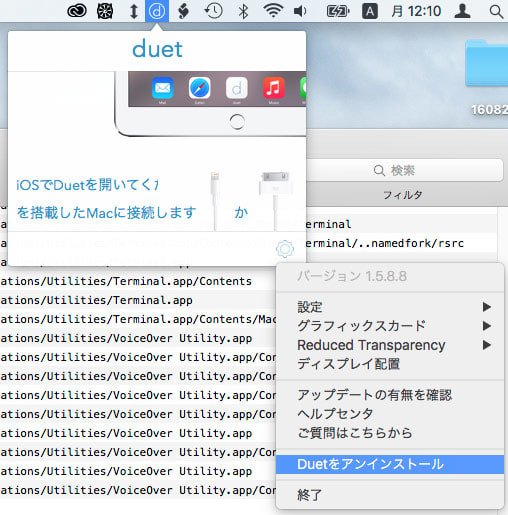The image size is (508, 515).
Task: Select ご質問はこちらから menu item
Action: tap(390, 433)
